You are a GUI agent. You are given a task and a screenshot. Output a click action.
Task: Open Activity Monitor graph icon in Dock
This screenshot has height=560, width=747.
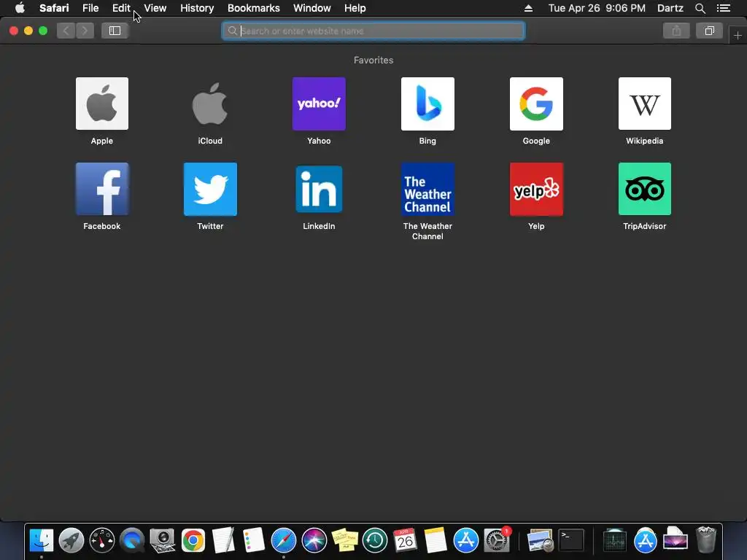click(x=614, y=540)
